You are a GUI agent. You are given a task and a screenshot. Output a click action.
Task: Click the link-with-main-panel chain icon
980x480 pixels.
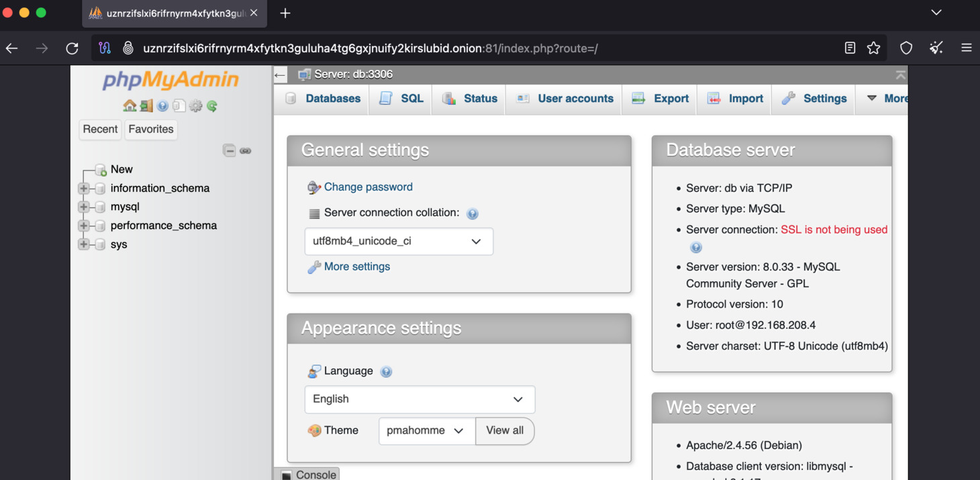(x=246, y=151)
